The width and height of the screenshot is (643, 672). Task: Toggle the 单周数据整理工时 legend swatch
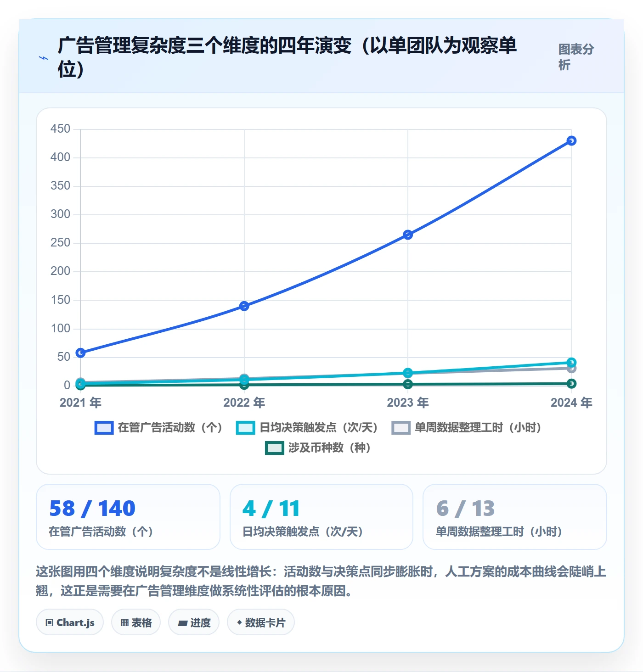pos(401,428)
